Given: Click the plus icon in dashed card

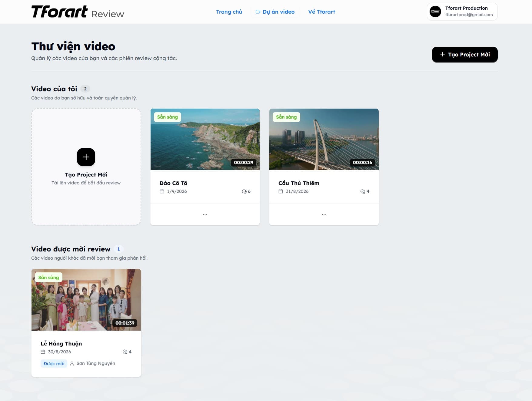Looking at the screenshot, I should 86,157.
